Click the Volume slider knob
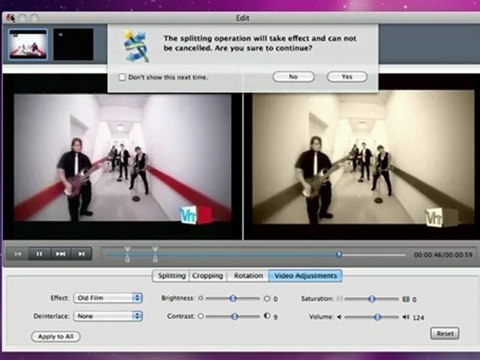The width and height of the screenshot is (480, 360). [377, 317]
